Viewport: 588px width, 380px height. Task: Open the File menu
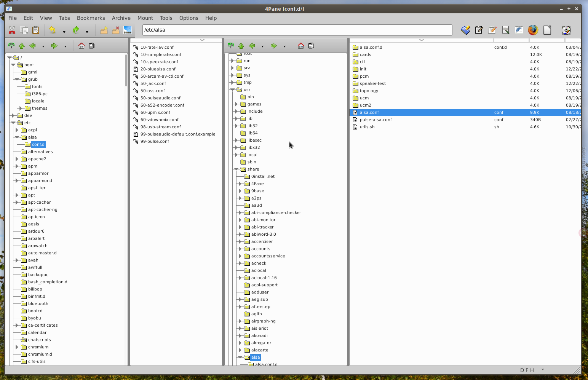pyautogui.click(x=13, y=18)
